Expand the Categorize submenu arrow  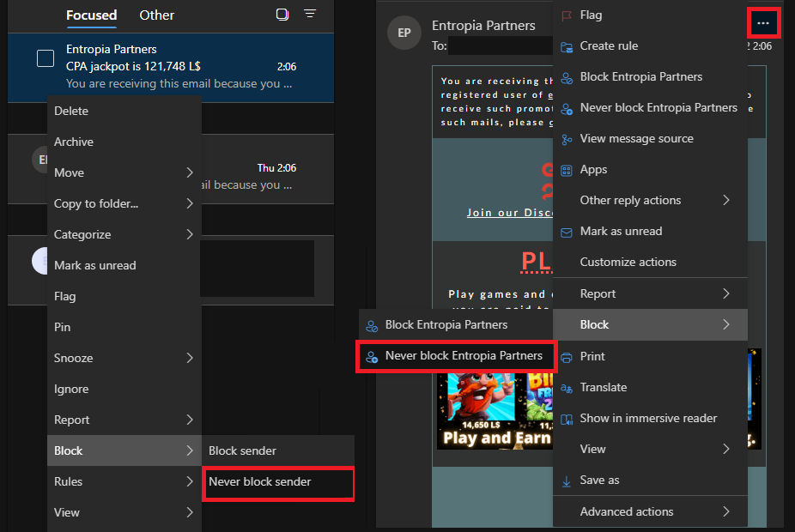coord(190,234)
